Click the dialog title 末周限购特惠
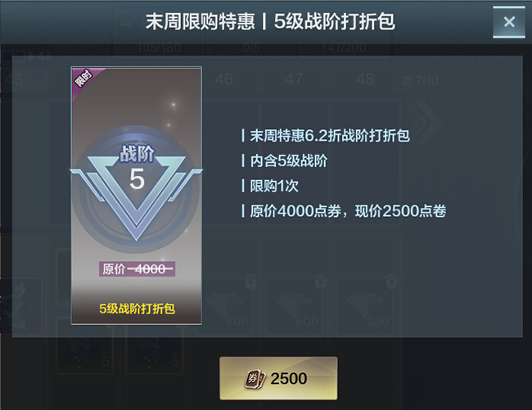The image size is (532, 410). 201,22
